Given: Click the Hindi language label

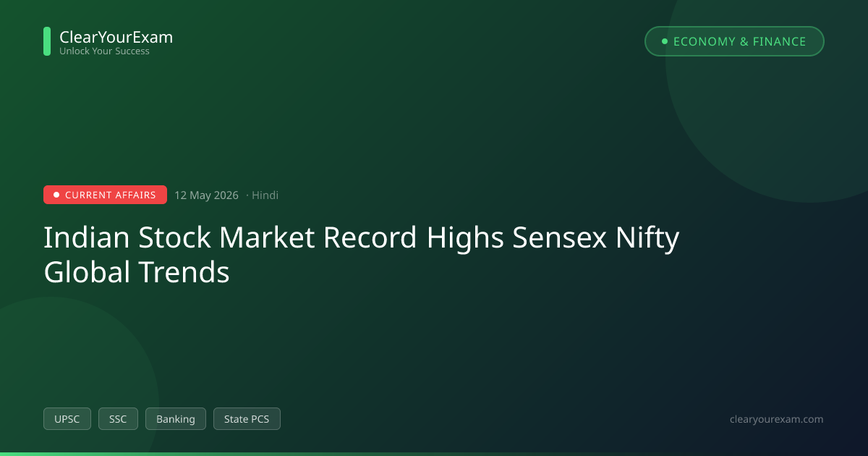Looking at the screenshot, I should 265,195.
